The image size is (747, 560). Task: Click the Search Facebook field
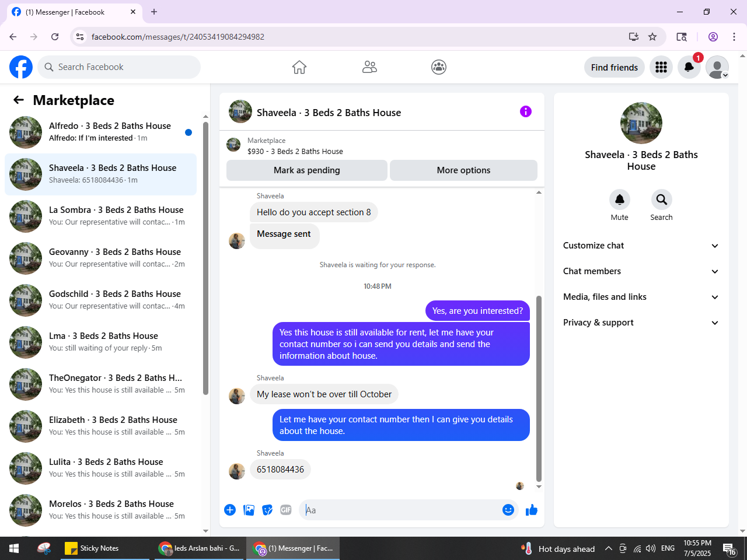pyautogui.click(x=119, y=67)
